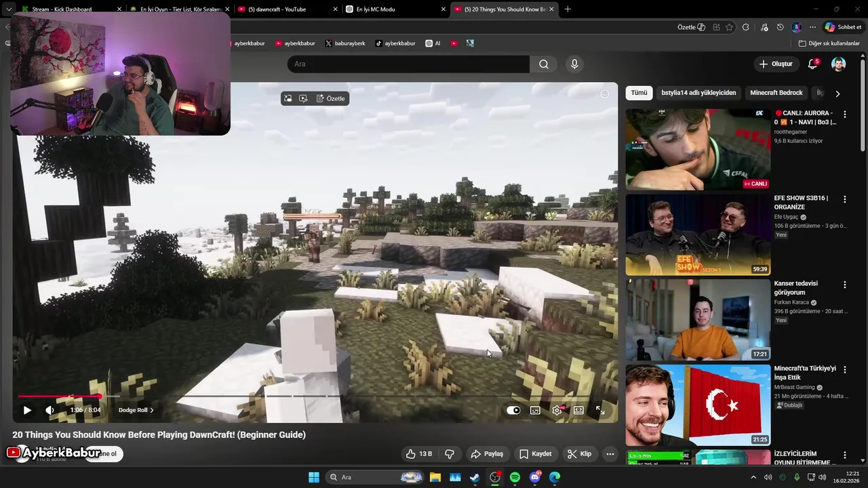Open Windows Start menu

(x=314, y=477)
